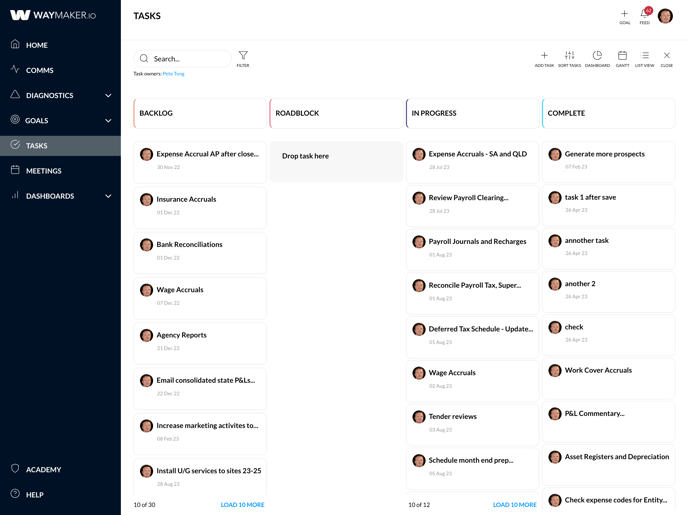Open the Tasks sidebar item
Image resolution: width=688 pixels, height=515 pixels.
point(60,146)
